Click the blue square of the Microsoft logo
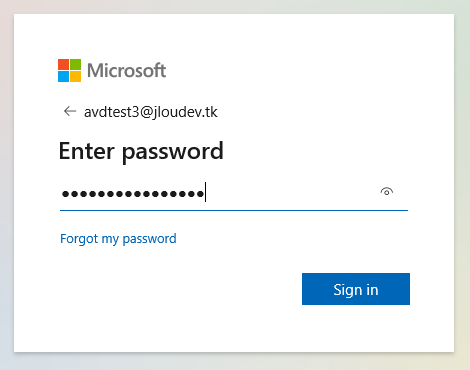 pyautogui.click(x=63, y=76)
